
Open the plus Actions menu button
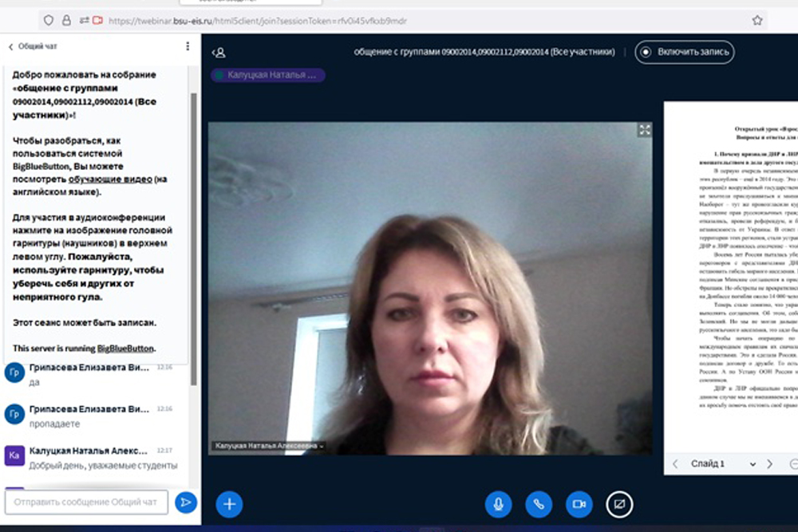229,504
